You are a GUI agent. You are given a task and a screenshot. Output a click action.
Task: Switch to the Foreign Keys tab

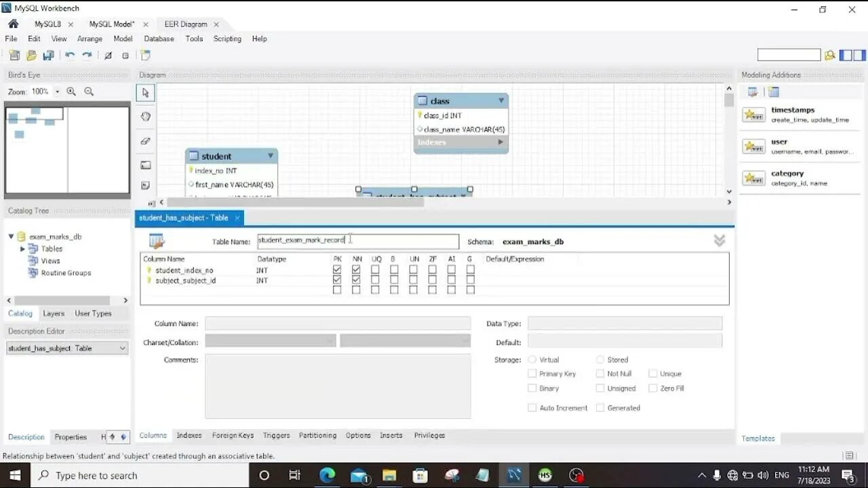233,435
